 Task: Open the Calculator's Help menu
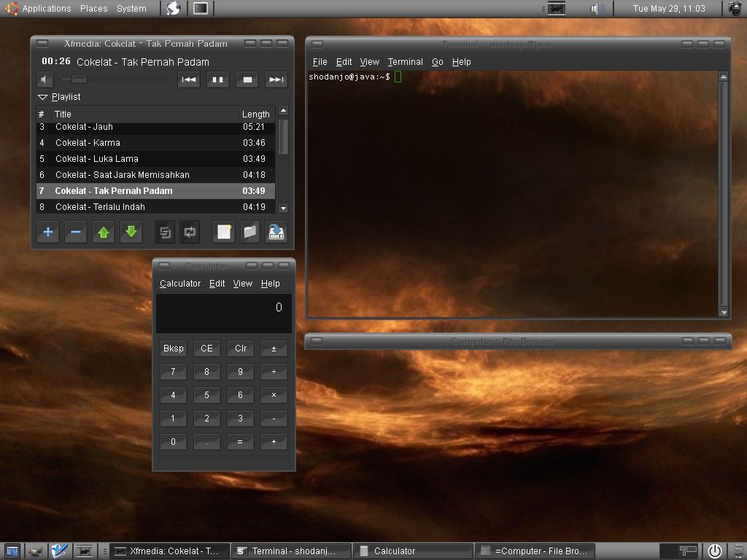click(x=270, y=284)
